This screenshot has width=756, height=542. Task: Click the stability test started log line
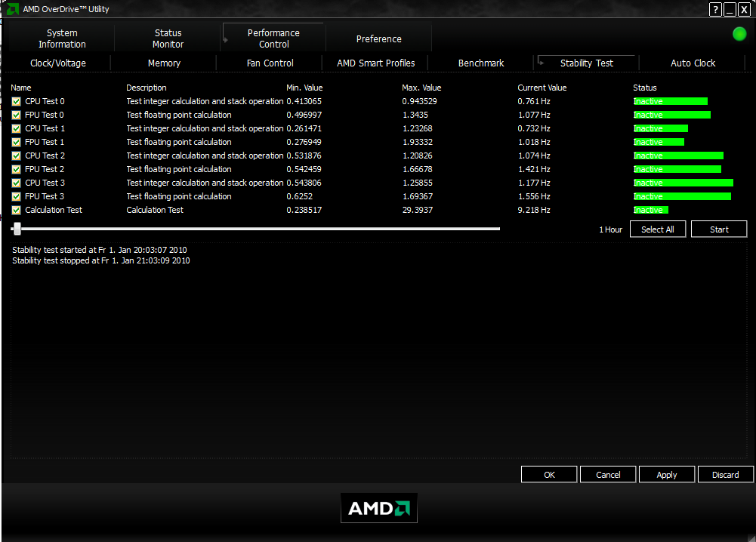pyautogui.click(x=100, y=250)
